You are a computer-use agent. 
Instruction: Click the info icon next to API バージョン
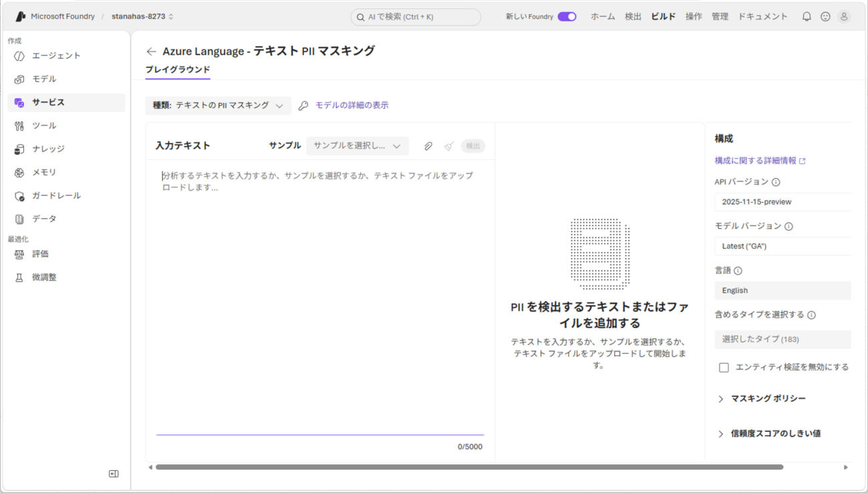[776, 182]
